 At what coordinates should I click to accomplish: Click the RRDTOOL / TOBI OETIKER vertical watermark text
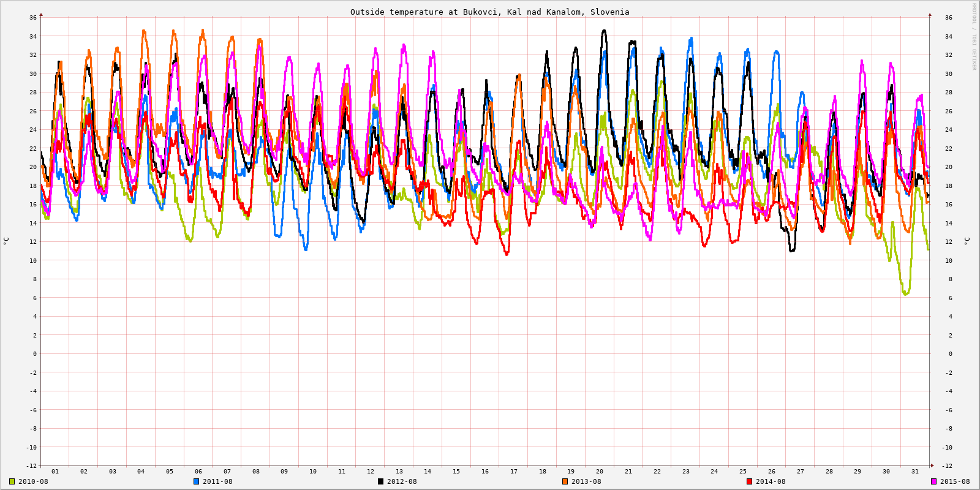(974, 37)
